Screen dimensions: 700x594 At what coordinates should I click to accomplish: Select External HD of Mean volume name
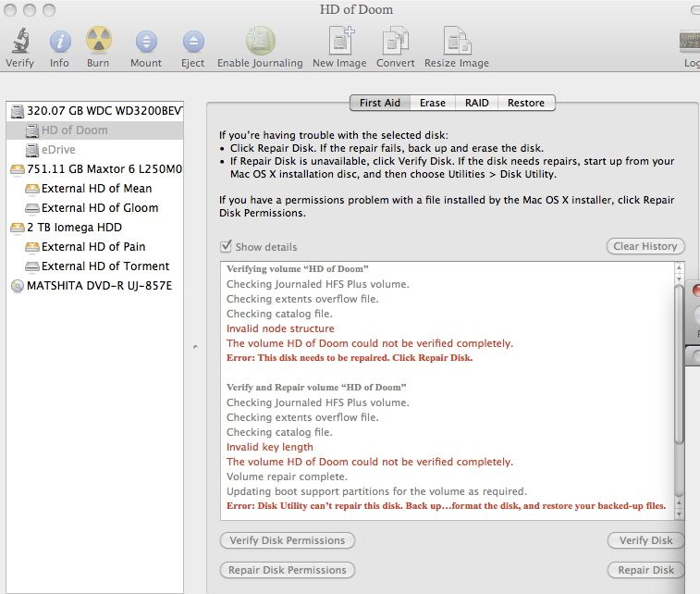tap(97, 189)
